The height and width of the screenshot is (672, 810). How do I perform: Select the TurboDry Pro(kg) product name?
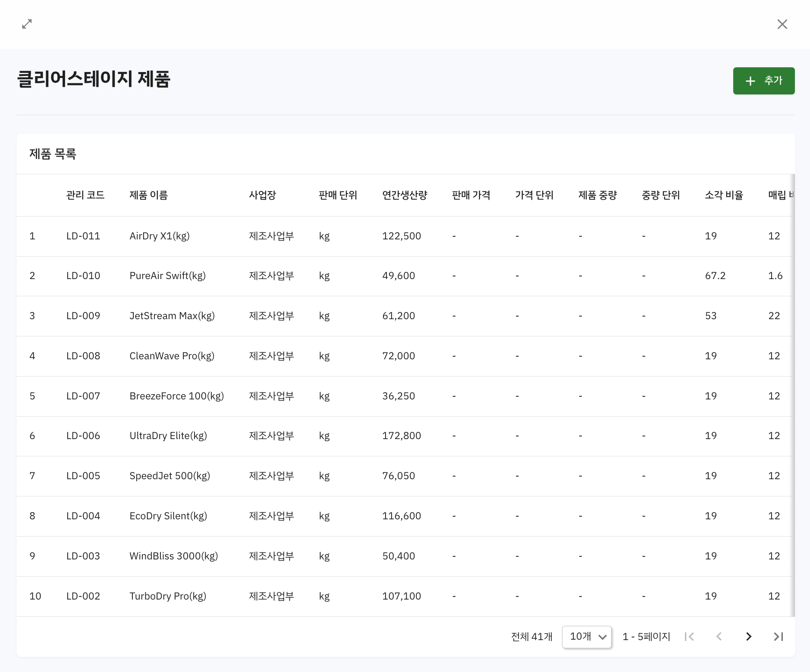tap(168, 597)
